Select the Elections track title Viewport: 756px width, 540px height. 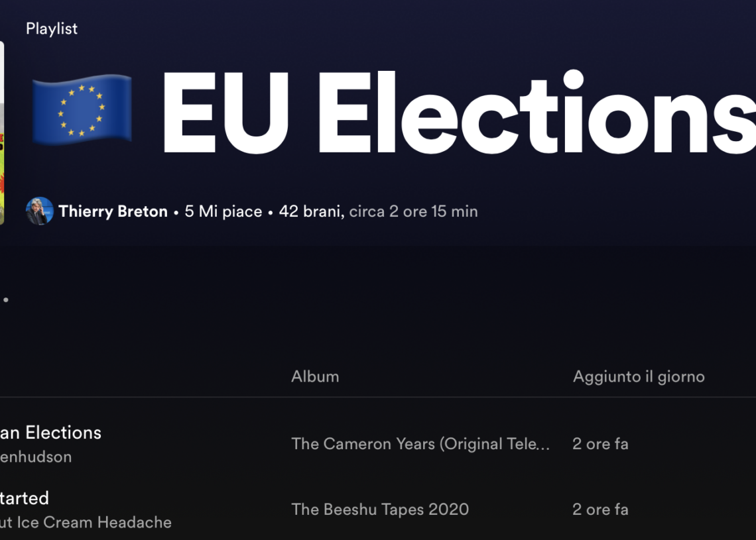(x=51, y=433)
